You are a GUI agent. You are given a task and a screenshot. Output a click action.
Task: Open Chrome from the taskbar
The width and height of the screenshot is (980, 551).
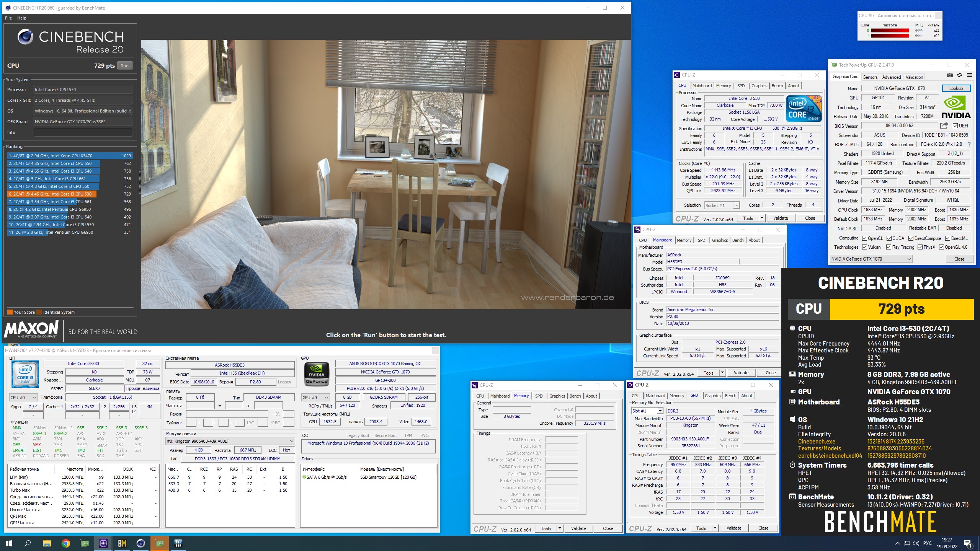[65, 543]
